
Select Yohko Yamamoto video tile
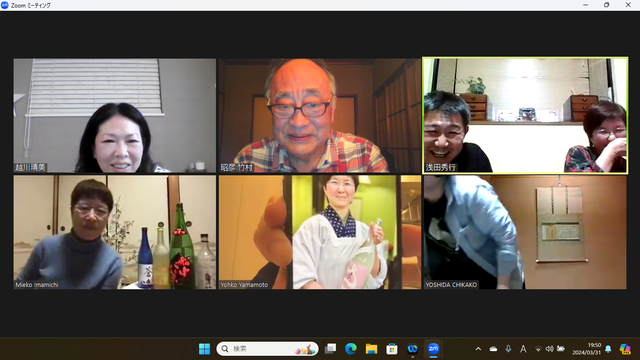click(320, 232)
